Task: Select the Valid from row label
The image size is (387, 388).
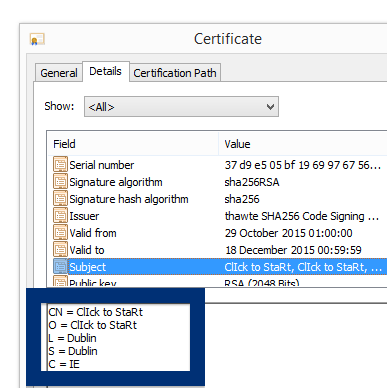Action: 93,233
